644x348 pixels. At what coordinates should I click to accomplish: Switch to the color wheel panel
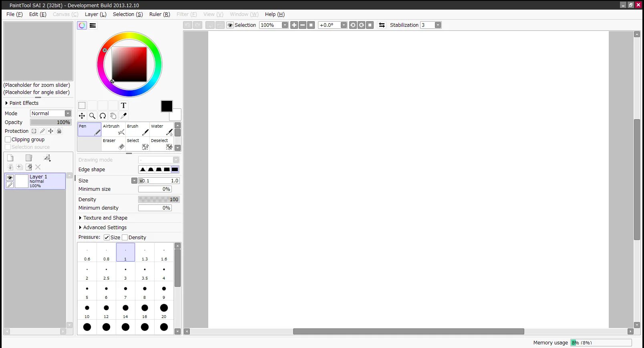pos(82,25)
